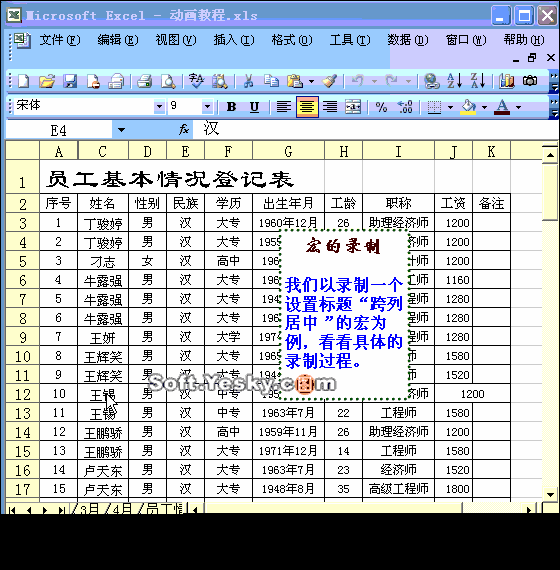
Task: Open the 数据(D) menu
Action: pos(408,40)
